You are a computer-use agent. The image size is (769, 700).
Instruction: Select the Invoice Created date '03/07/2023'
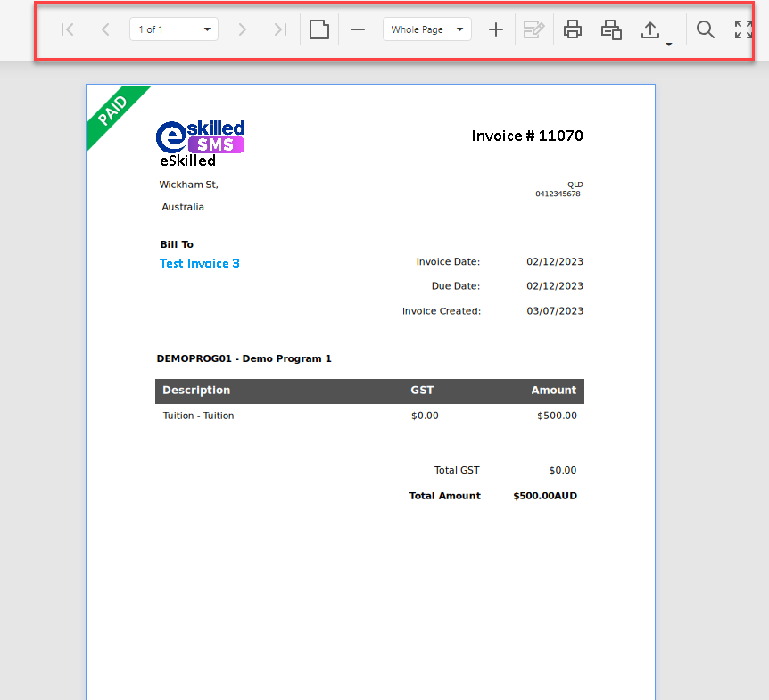[555, 311]
